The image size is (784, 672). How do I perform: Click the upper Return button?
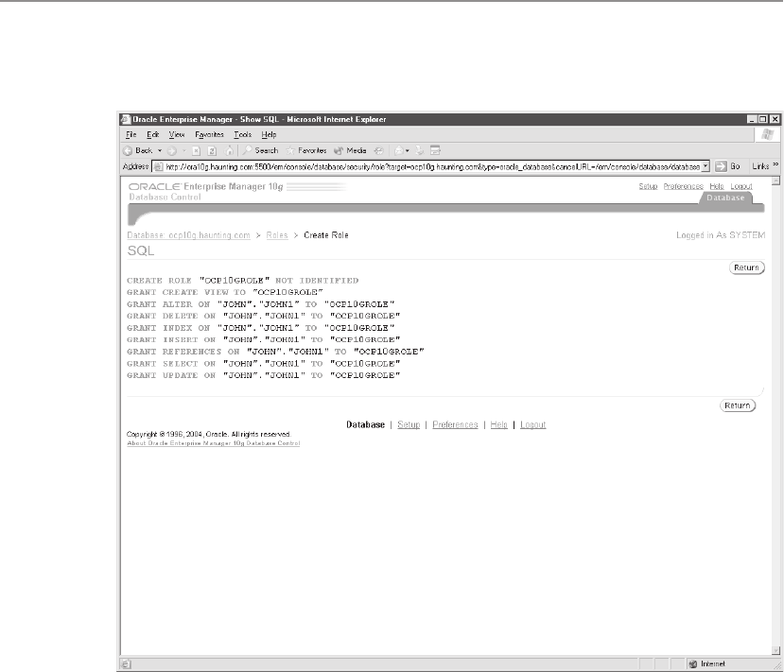(x=746, y=267)
